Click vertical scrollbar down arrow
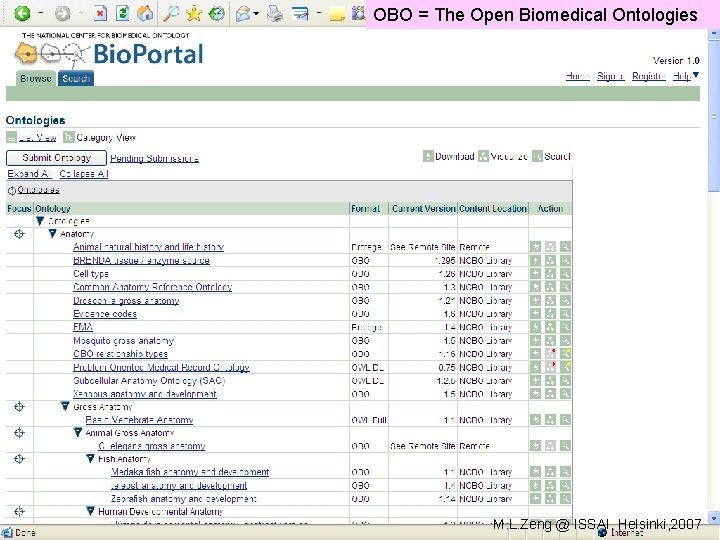Viewport: 720px width, 540px height. (x=714, y=518)
